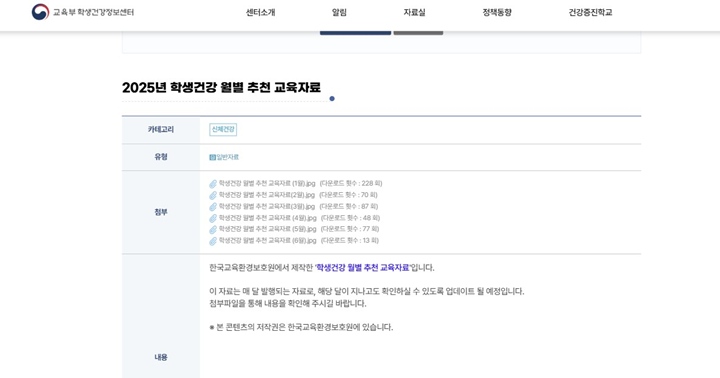This screenshot has height=378, width=720.
Task: Click the paperclip icon for the 3월 attachment
Action: (x=213, y=207)
